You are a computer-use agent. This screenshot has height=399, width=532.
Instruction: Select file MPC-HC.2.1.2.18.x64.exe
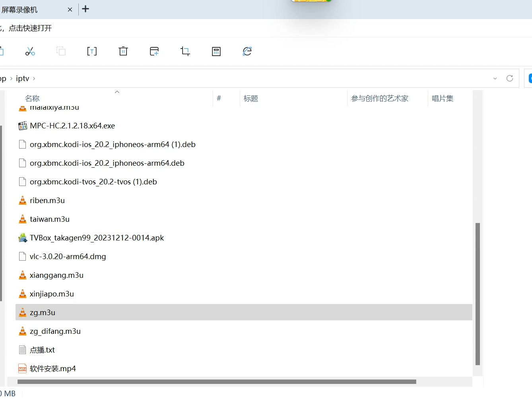coord(72,126)
